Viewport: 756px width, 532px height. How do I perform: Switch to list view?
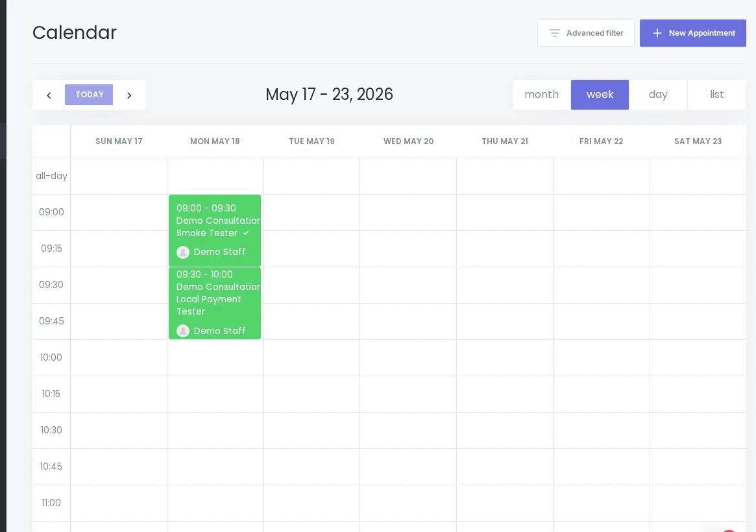[716, 95]
